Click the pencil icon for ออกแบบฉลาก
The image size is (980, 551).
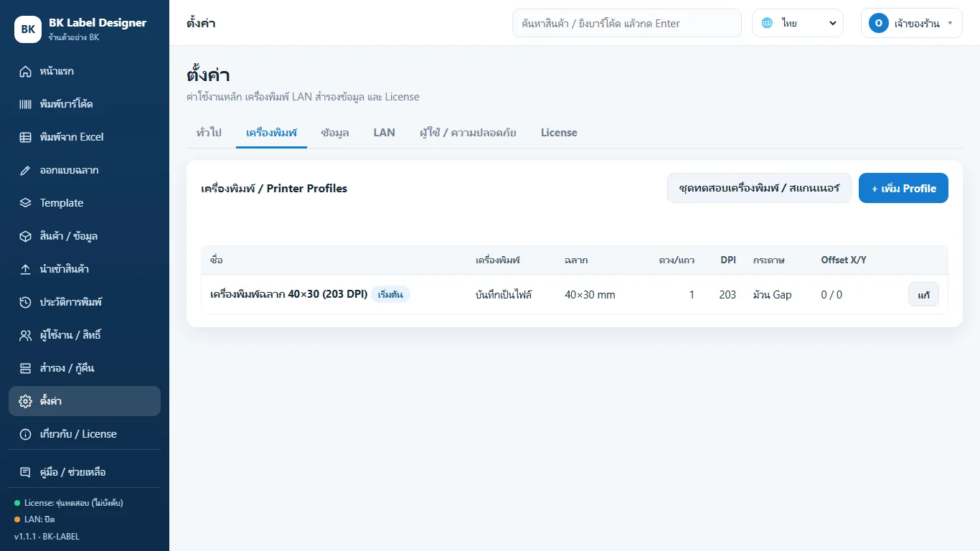coord(26,170)
